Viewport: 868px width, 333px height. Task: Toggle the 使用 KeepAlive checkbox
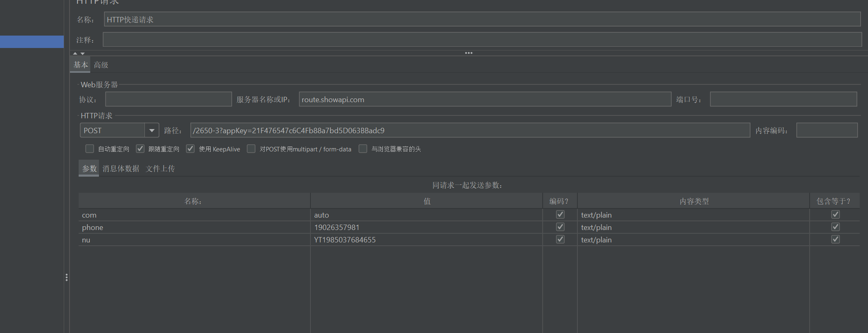point(190,149)
